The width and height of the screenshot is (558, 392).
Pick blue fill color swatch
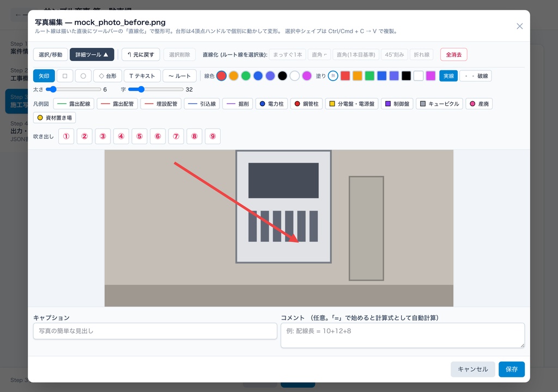(381, 76)
